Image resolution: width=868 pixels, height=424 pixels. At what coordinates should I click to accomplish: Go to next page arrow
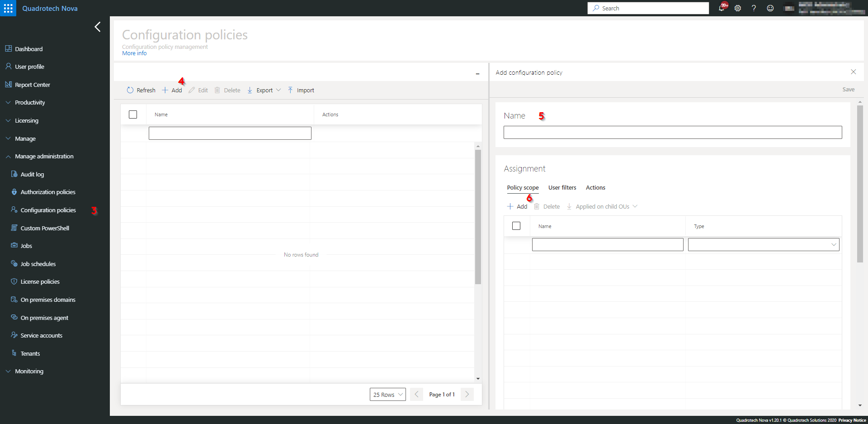pyautogui.click(x=467, y=395)
